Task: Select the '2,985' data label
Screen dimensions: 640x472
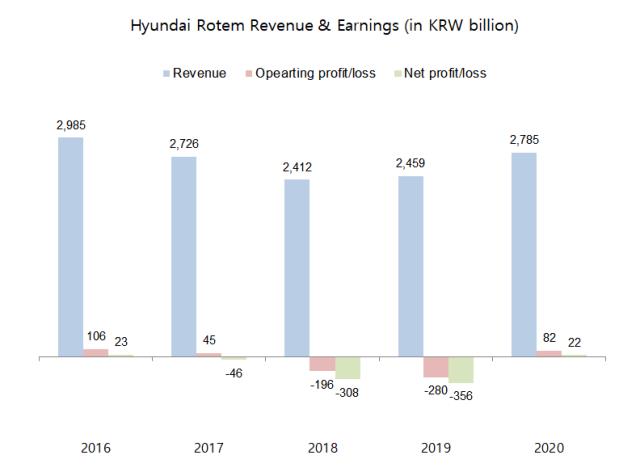Action: click(x=71, y=125)
